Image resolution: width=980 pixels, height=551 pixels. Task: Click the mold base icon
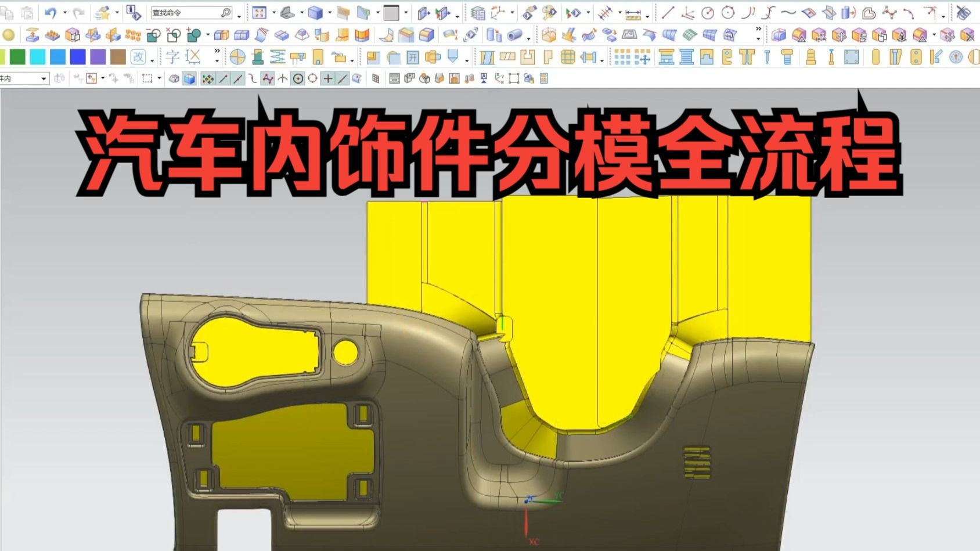pyautogui.click(x=666, y=57)
